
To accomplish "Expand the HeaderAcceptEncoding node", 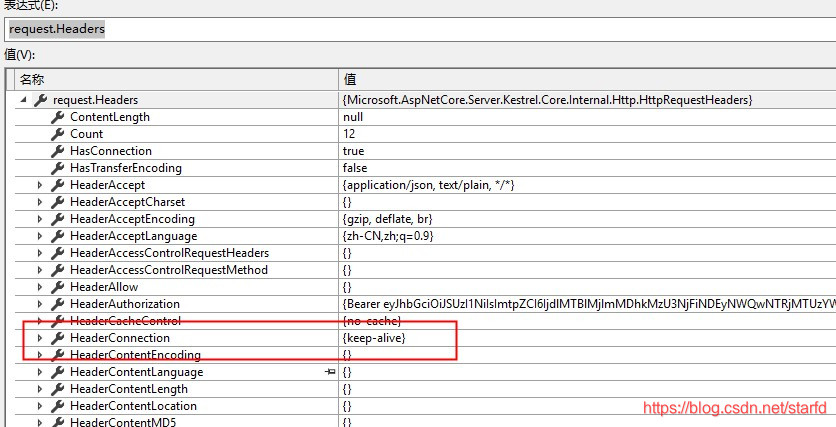I will 39,219.
